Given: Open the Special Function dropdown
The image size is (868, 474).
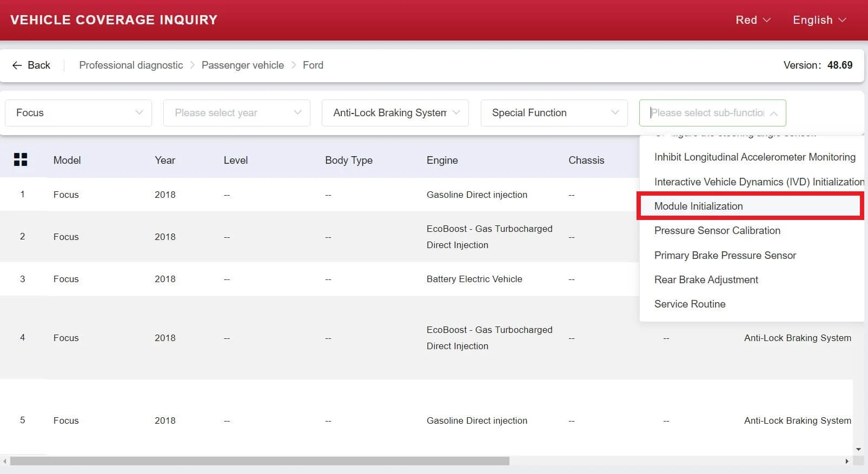Looking at the screenshot, I should tap(554, 113).
